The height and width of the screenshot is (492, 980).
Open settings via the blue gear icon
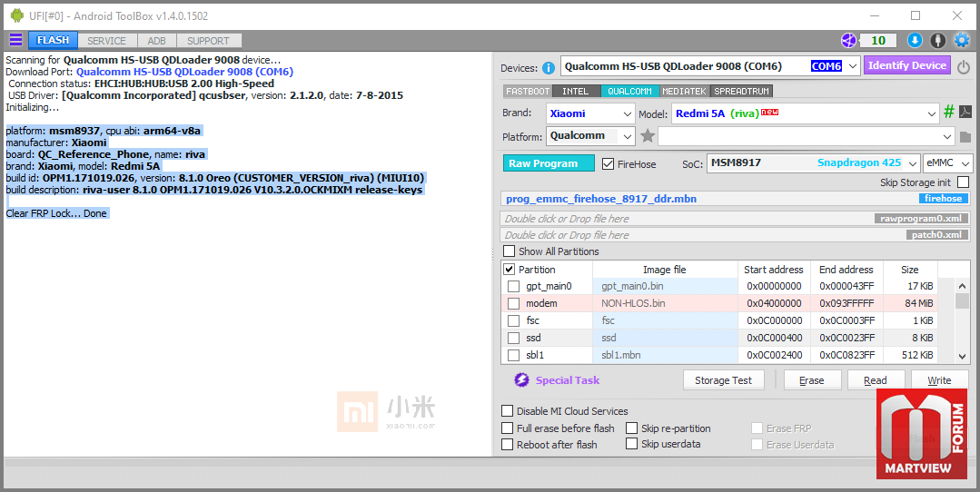coord(962,41)
